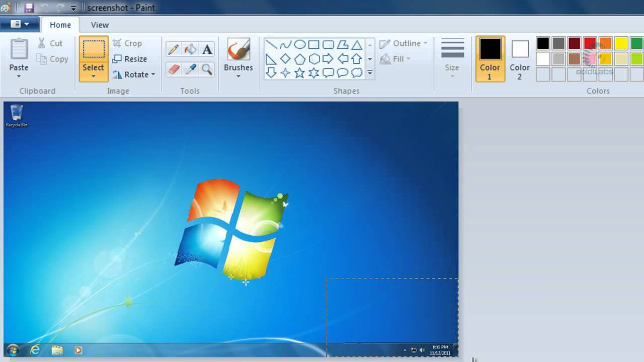Open the shape Fill dropdown

coord(395,59)
